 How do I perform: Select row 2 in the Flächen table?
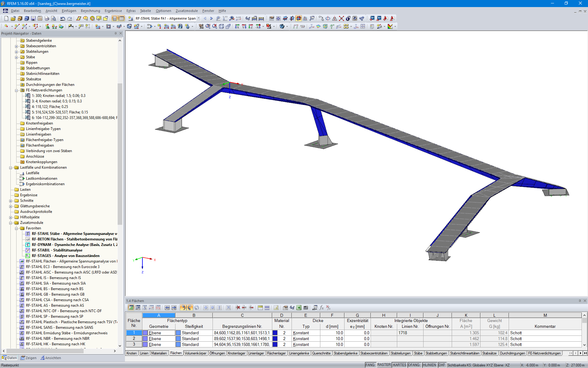[x=134, y=339]
